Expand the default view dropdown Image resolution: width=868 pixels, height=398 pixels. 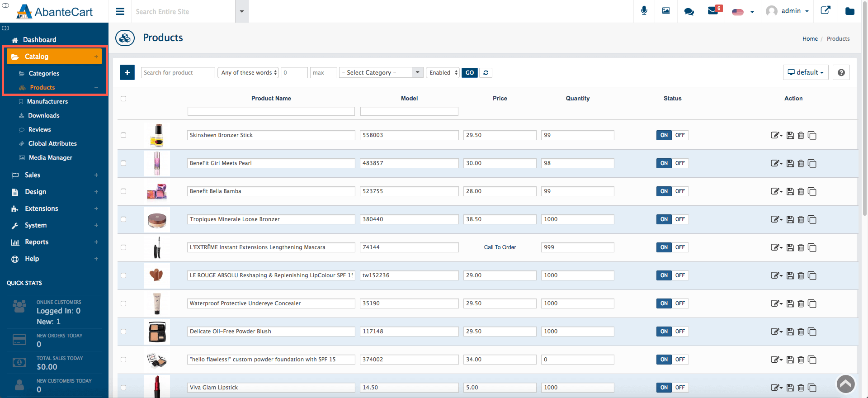click(805, 72)
